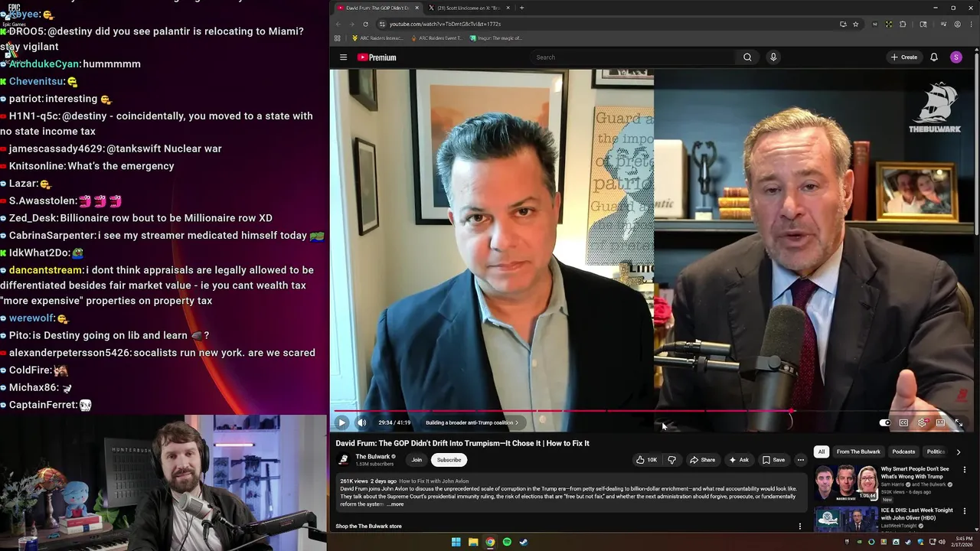
Task: Open the taskbar clock showing 5:45 PM
Action: tap(960, 542)
